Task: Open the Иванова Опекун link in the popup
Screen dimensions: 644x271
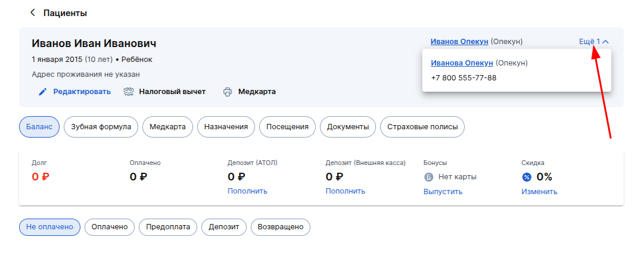Action: pos(462,63)
